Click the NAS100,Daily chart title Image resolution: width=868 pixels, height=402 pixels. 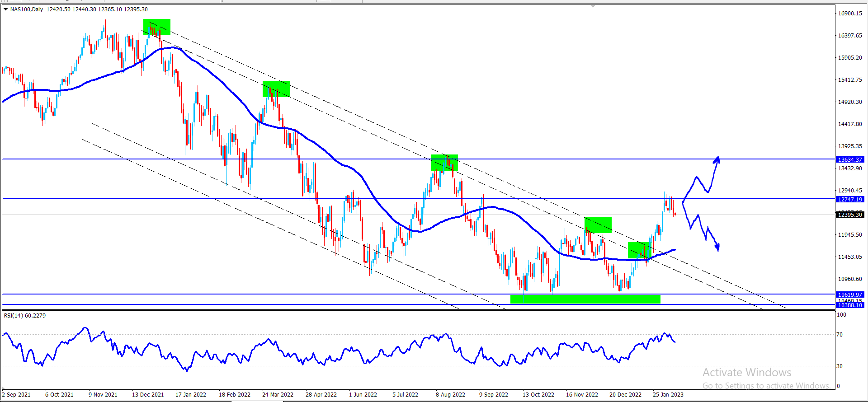click(27, 9)
